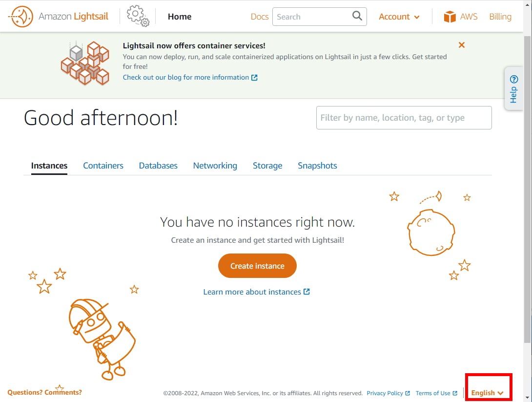
Task: Click the vertical page scrollbar
Action: [528, 190]
